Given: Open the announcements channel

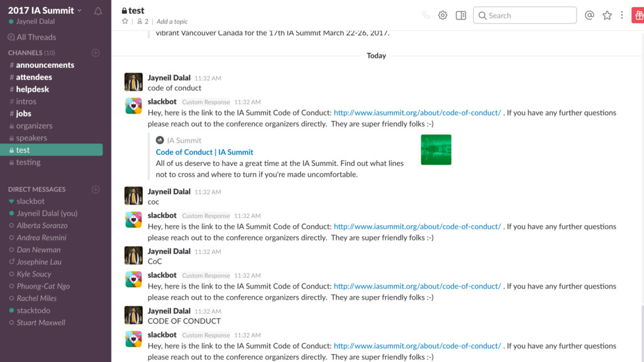Looking at the screenshot, I should point(45,65).
